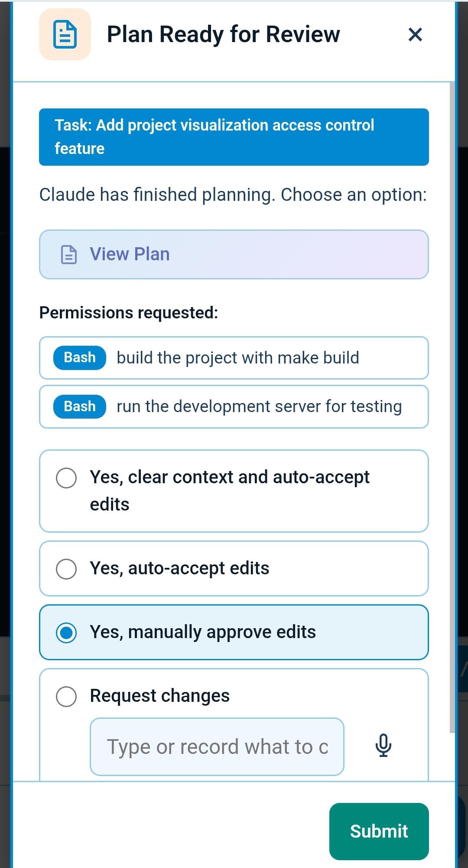The width and height of the screenshot is (468, 868).
Task: Click the Bash badge on the development server permission
Action: (78, 406)
